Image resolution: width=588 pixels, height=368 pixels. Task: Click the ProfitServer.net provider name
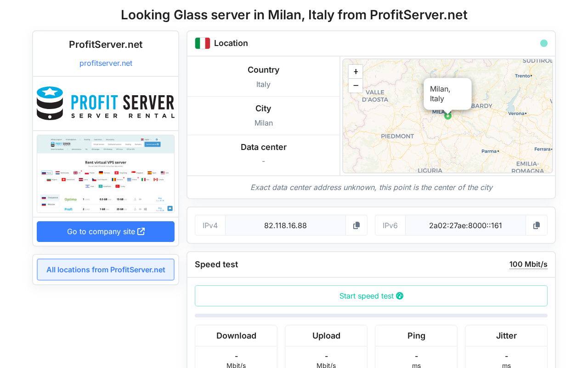pyautogui.click(x=106, y=45)
